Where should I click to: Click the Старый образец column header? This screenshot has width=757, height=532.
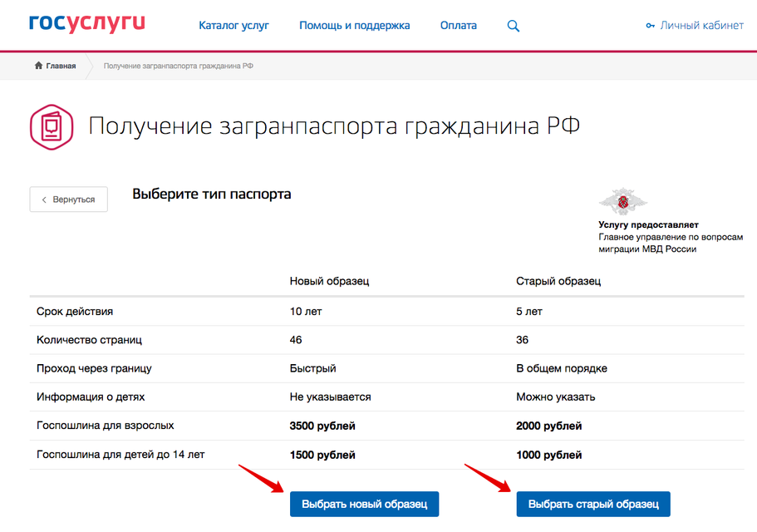click(x=558, y=281)
